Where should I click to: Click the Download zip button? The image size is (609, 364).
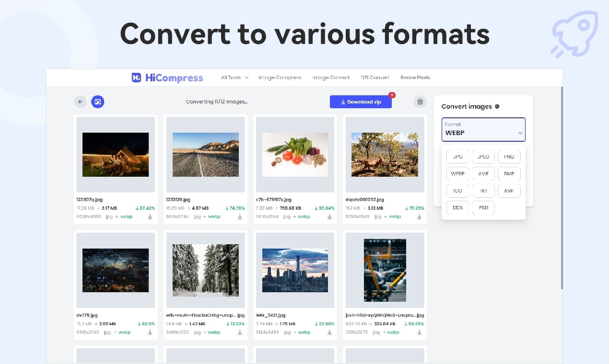pyautogui.click(x=361, y=102)
